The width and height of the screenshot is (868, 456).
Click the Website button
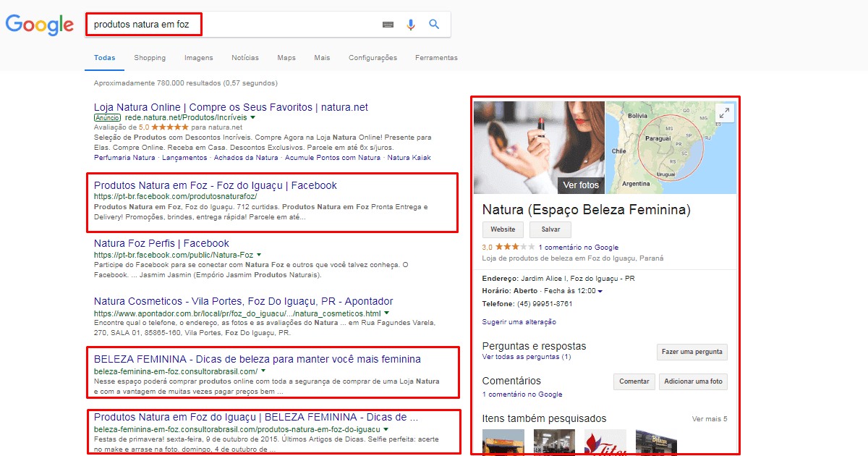(503, 229)
